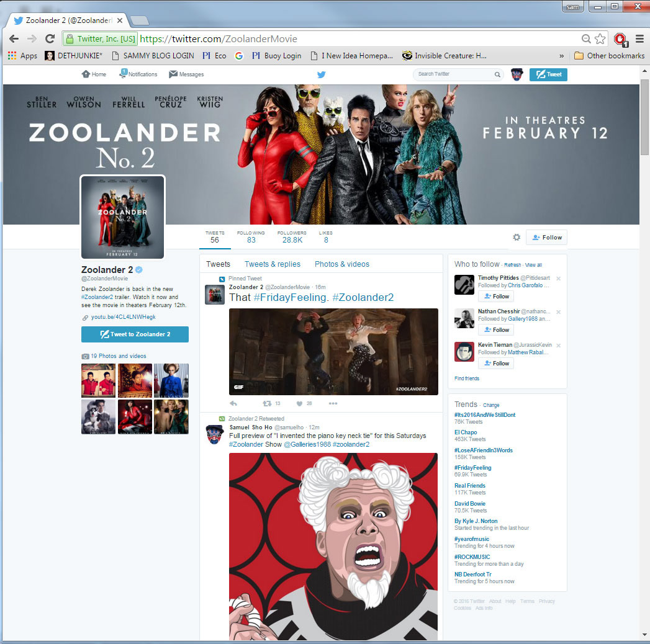This screenshot has width=650, height=644.
Task: Select the Tweets timeline tab
Action: 218,264
